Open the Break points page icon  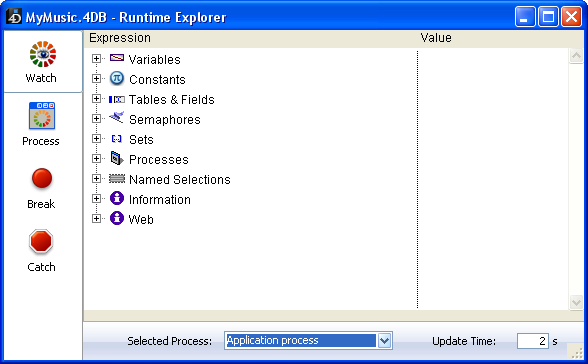click(x=42, y=178)
